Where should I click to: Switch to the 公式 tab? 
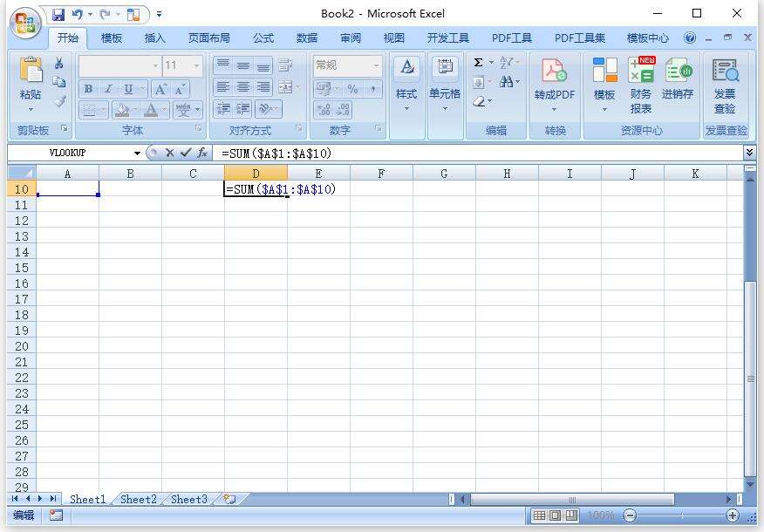coord(263,38)
